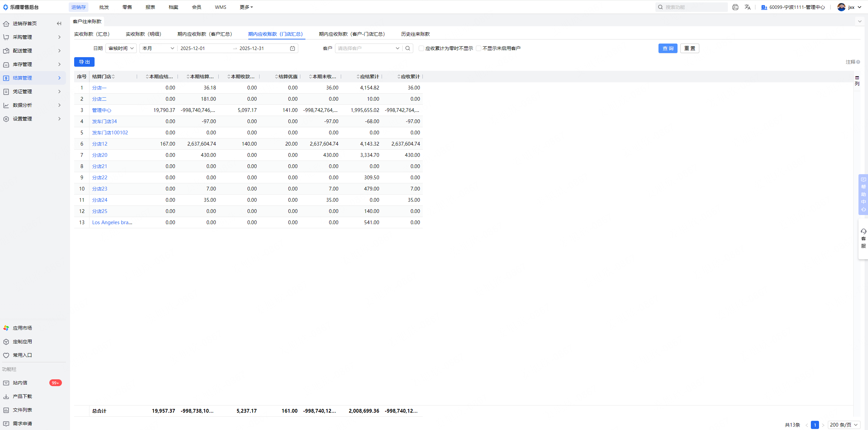
Task: Collapse the sidebar with arrow icon
Action: [x=59, y=23]
